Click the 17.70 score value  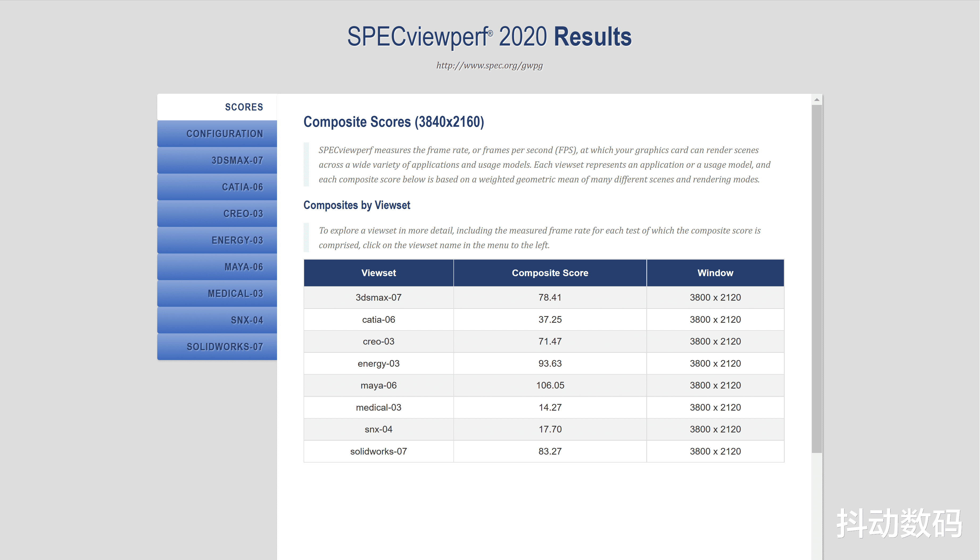tap(550, 429)
